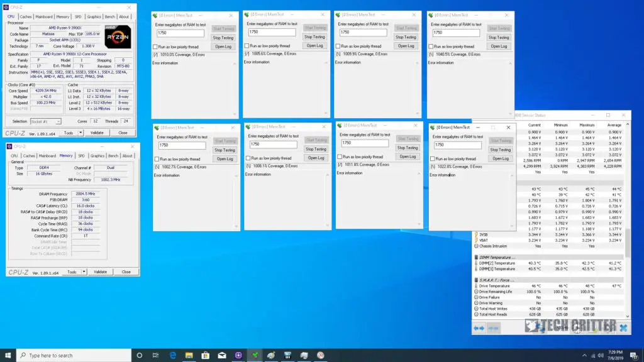Click HWiNFO scrollbar down arrow
Screen dimensions: 644x362
[x=628, y=316]
